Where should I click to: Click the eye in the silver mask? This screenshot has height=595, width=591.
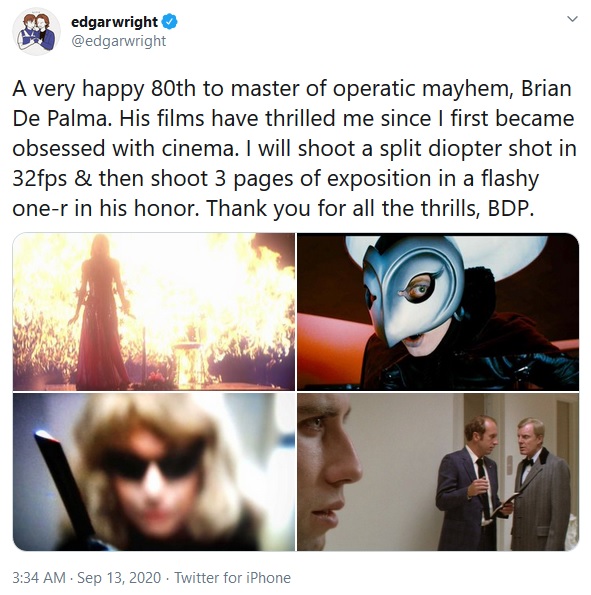point(420,289)
